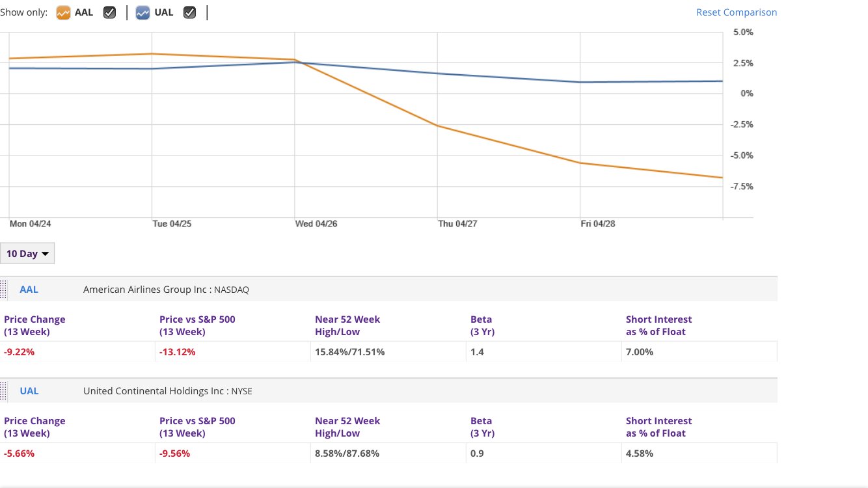868x488 pixels.
Task: Click the -13.12% value
Action: pos(178,352)
